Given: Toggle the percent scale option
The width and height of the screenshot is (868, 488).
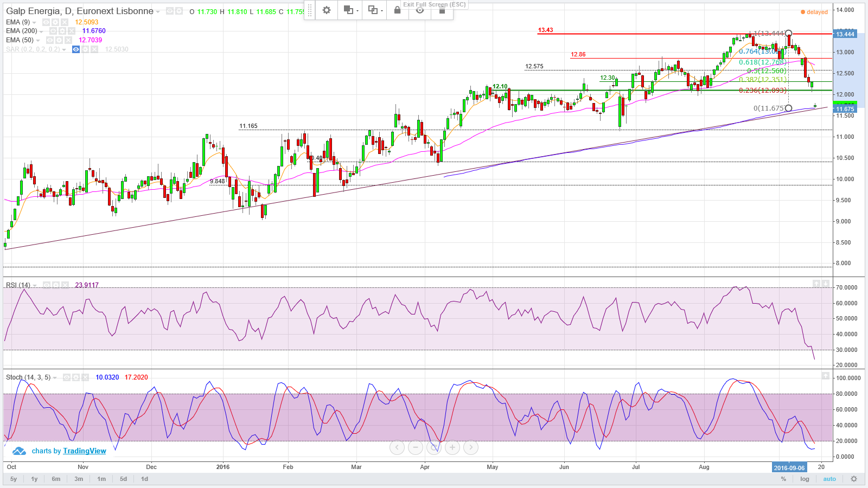Looking at the screenshot, I should pyautogui.click(x=783, y=479).
